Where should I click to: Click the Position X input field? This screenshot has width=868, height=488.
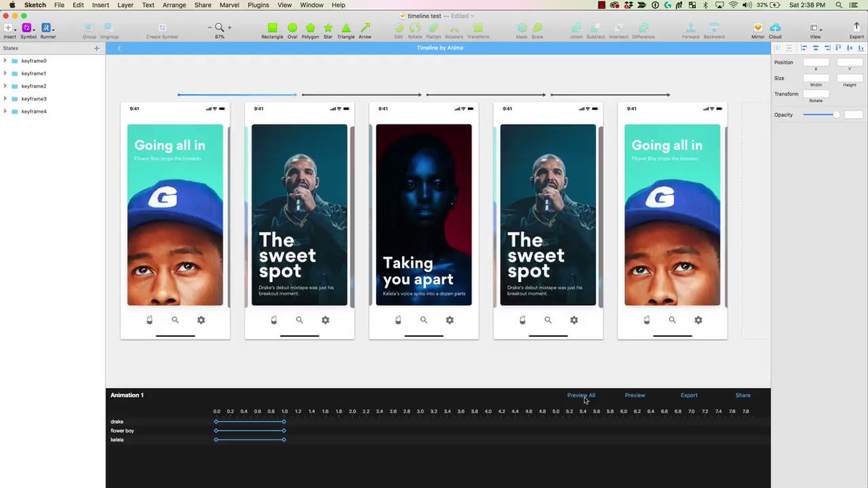(816, 62)
